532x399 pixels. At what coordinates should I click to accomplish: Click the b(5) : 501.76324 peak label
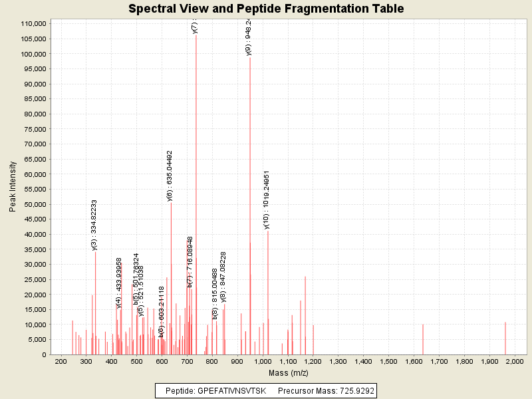[x=136, y=279]
